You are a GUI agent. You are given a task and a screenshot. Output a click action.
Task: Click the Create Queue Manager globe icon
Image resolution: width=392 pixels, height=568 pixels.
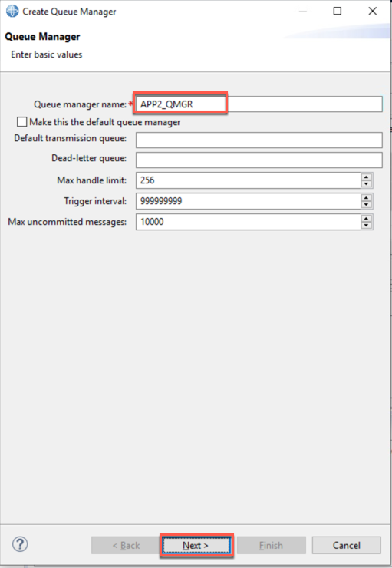point(12,12)
